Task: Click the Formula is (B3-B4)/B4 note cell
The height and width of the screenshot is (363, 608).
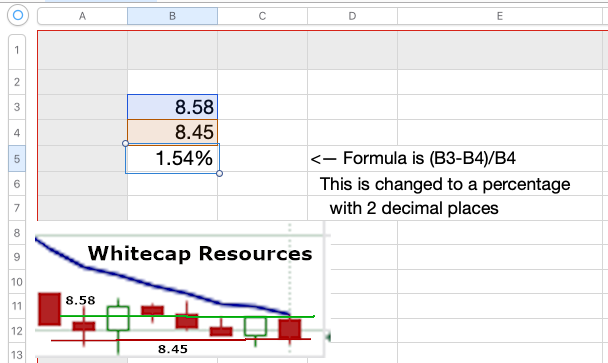Action: tap(413, 159)
